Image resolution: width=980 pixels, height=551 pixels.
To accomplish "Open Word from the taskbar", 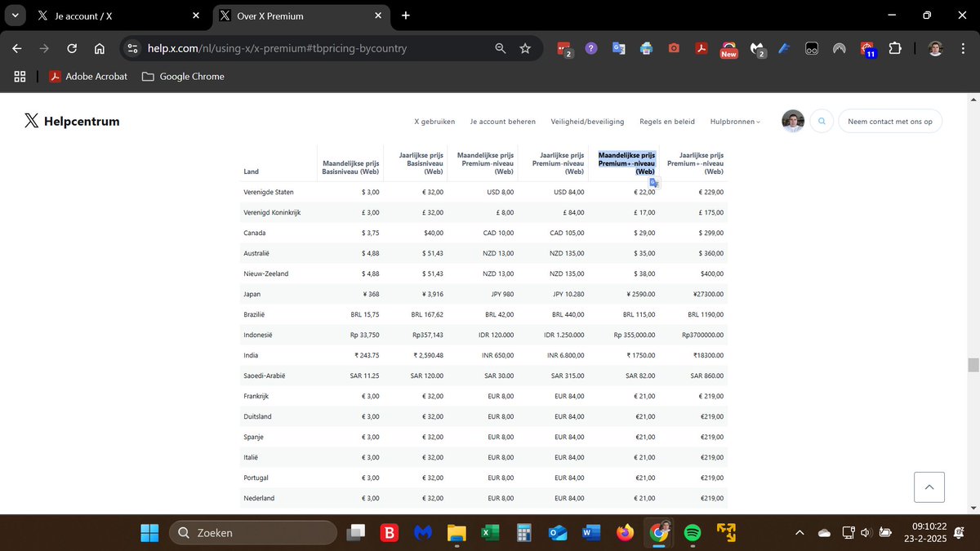I will coord(591,532).
